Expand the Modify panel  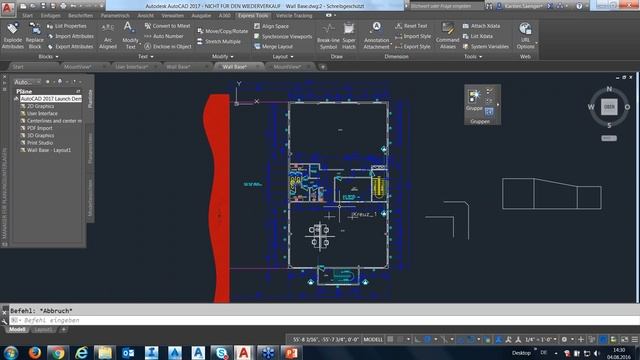[x=222, y=57]
